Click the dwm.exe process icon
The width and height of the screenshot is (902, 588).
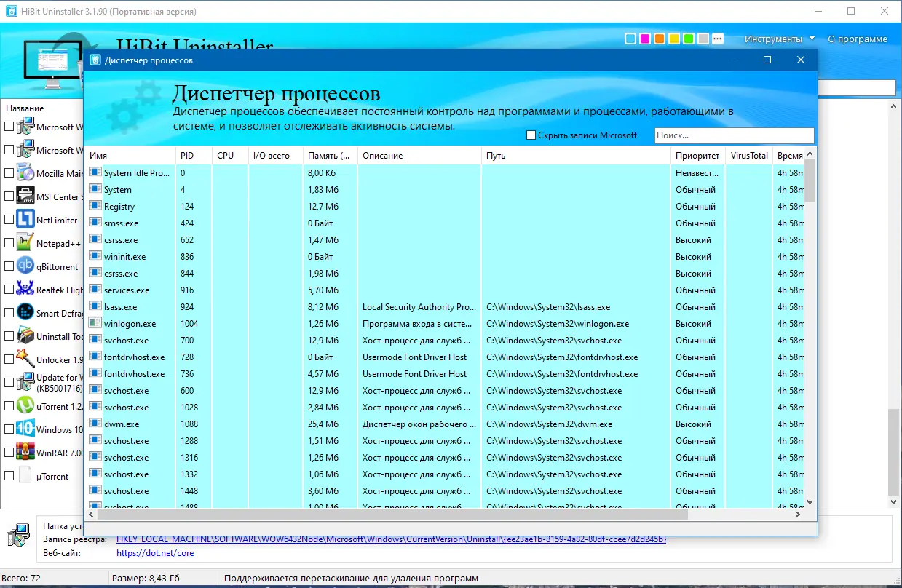pyautogui.click(x=95, y=424)
